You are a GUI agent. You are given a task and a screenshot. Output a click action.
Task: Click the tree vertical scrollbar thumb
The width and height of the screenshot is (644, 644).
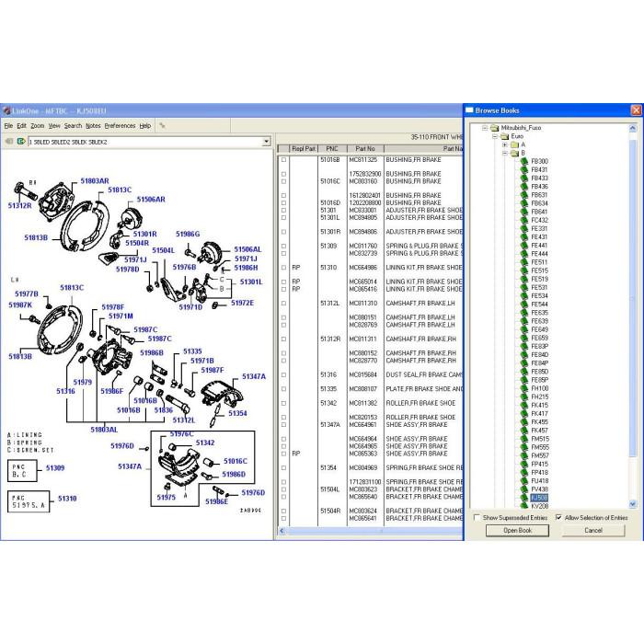(633, 298)
